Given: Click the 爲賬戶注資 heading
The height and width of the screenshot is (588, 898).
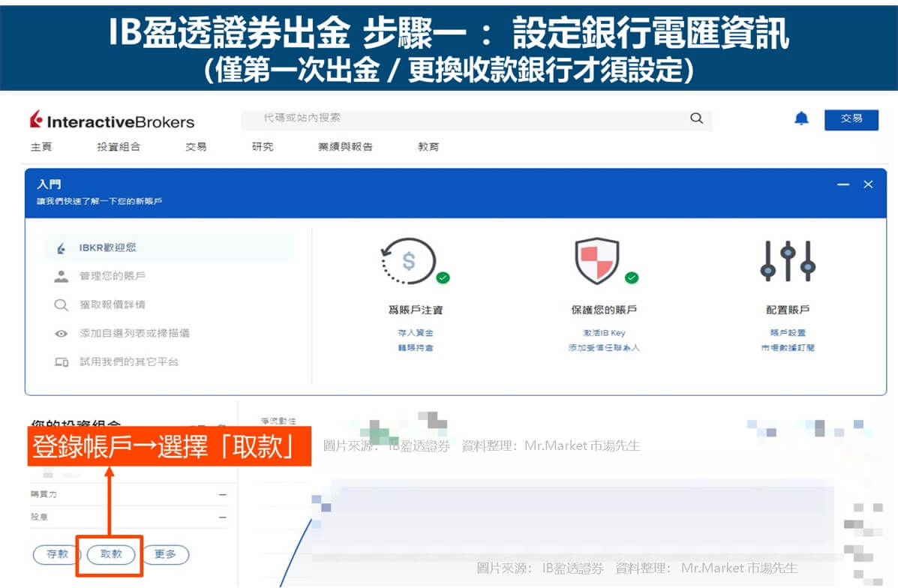Looking at the screenshot, I should coord(416,310).
